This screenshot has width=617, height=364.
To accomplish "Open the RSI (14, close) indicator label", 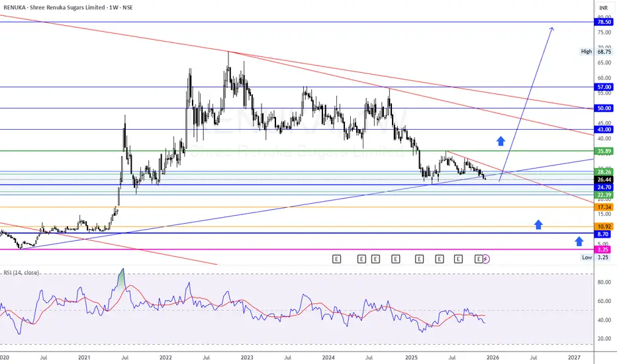I will click(22, 272).
